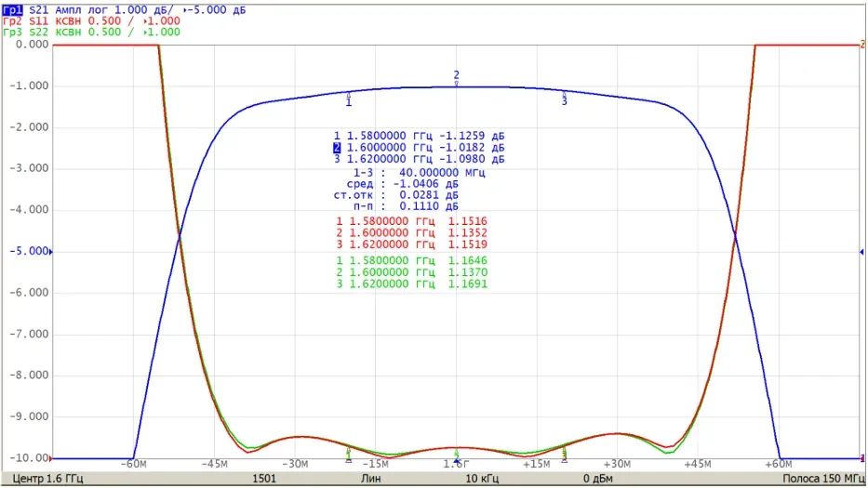The height and width of the screenshot is (488, 868).
Task: Click the '1.000 дБ/' scale value of Гр1
Action: point(144,10)
